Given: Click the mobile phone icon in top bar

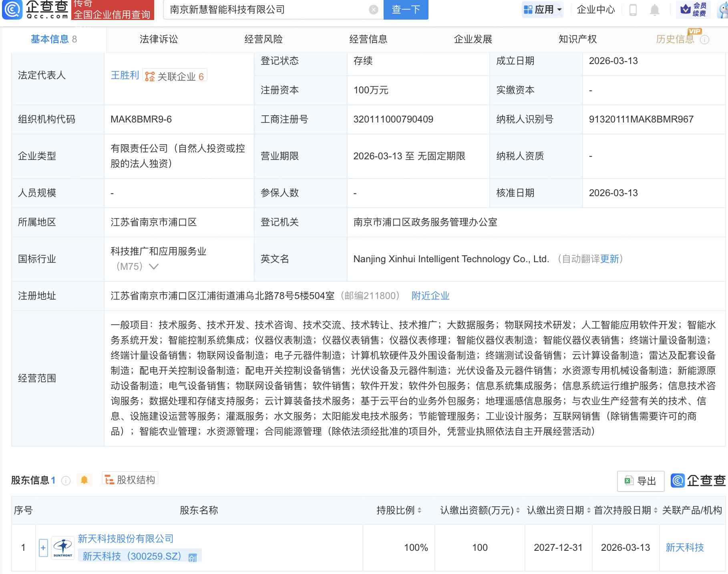Looking at the screenshot, I should click(633, 10).
